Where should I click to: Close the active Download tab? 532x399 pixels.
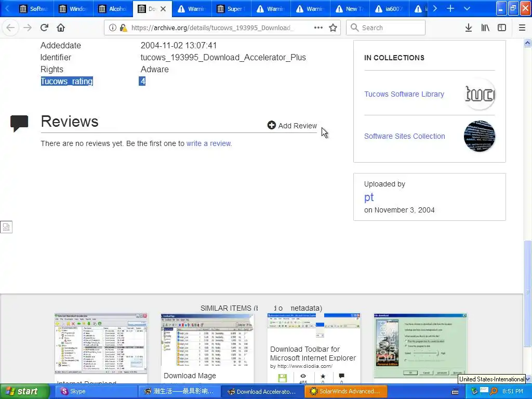163,9
